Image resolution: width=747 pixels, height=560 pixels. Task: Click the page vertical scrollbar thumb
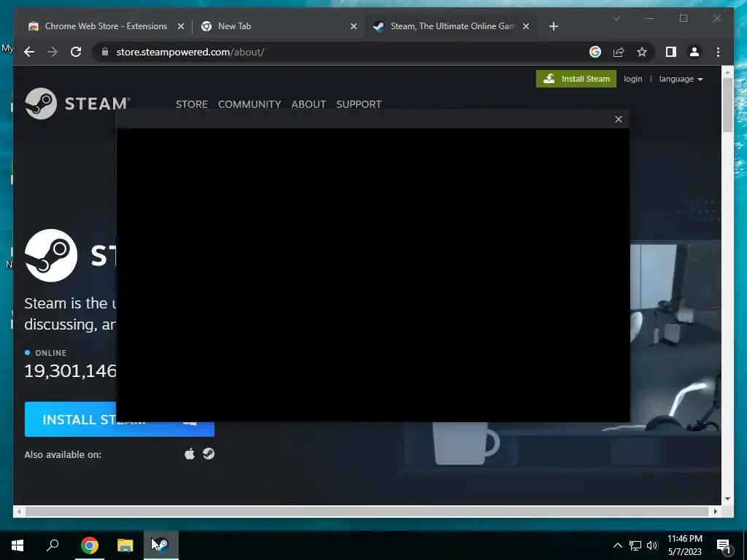pos(727,105)
